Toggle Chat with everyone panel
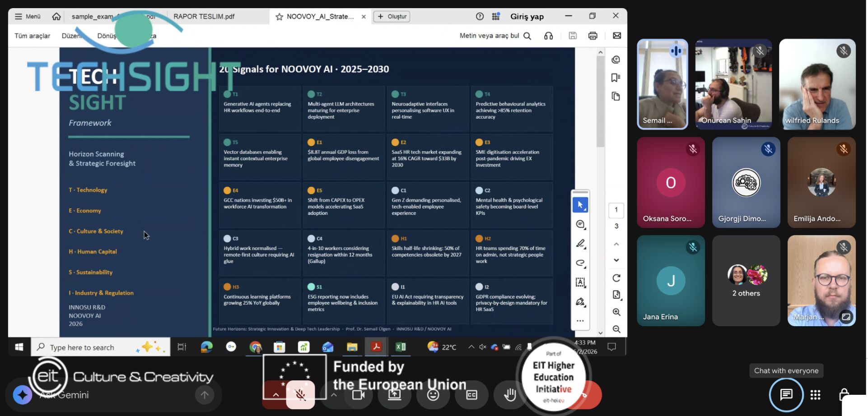 (786, 395)
